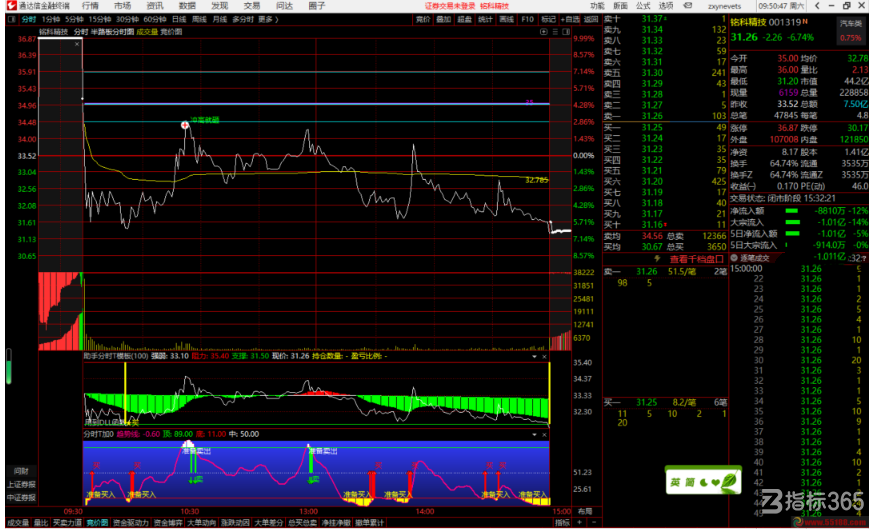Screen dimensions: 873x529
Task: Open the 数据 menu
Action: click(x=187, y=6)
